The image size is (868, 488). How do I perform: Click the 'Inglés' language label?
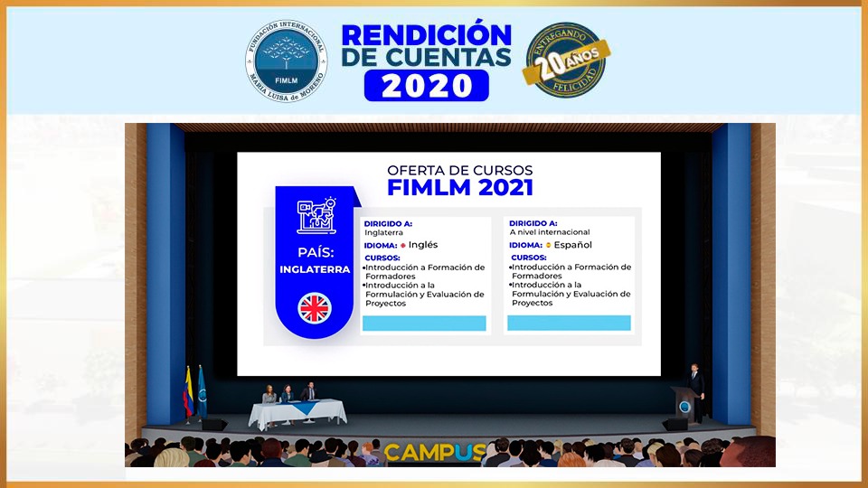pyautogui.click(x=423, y=245)
